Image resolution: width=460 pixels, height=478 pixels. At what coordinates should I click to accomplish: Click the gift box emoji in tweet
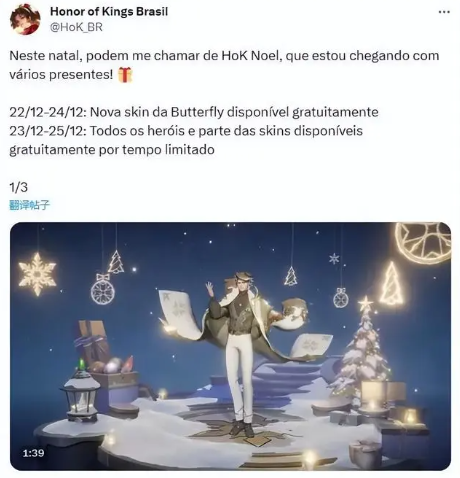point(125,74)
